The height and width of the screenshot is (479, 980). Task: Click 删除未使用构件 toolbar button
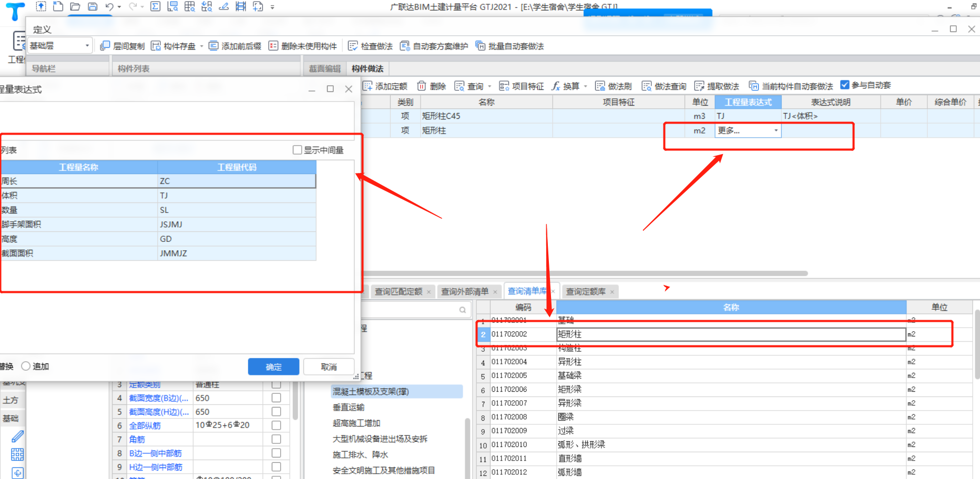tap(303, 46)
